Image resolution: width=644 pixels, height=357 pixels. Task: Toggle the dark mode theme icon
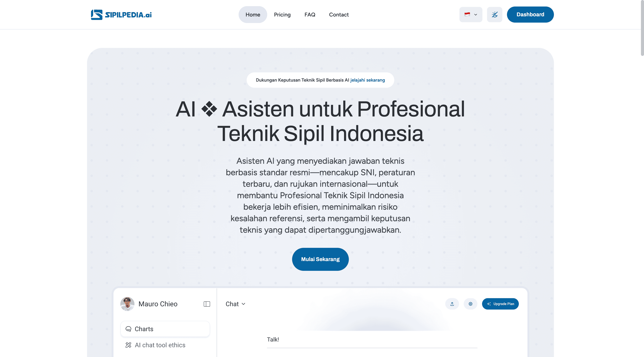494,15
